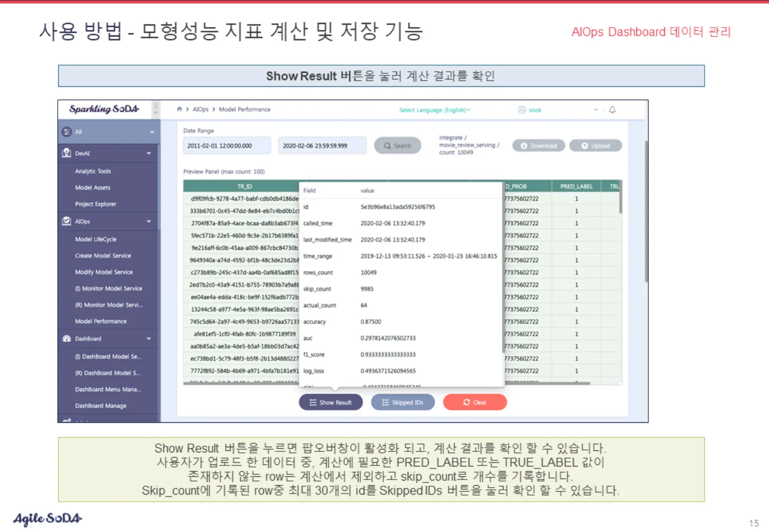The image size is (769, 532).
Task: Click the home icon in breadcrumb
Action: tap(180, 109)
